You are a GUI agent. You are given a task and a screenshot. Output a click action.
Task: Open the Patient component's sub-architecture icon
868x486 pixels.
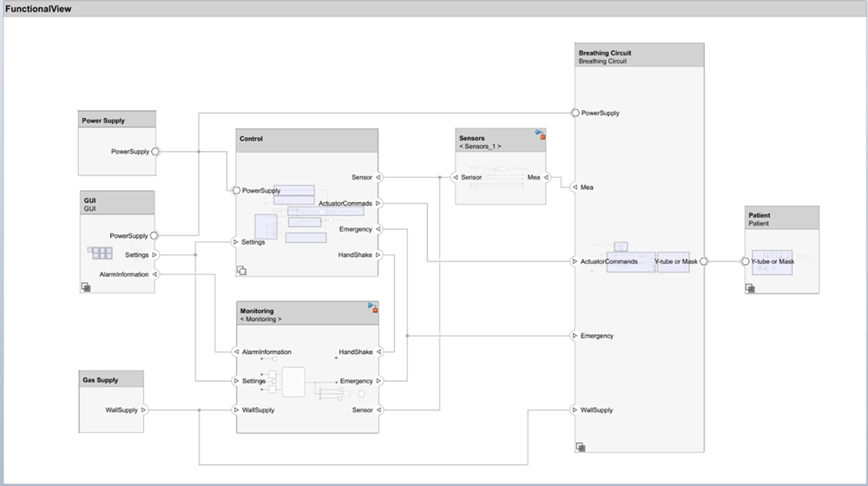click(751, 288)
